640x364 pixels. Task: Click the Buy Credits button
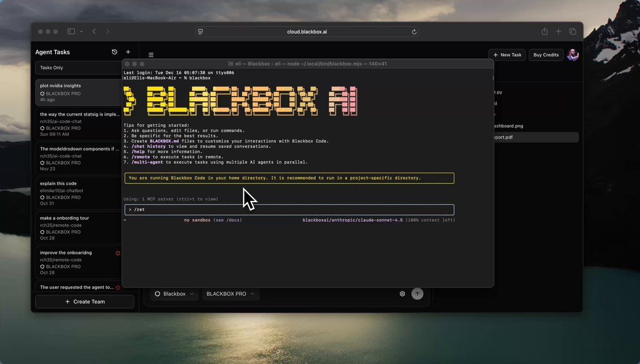tap(546, 55)
